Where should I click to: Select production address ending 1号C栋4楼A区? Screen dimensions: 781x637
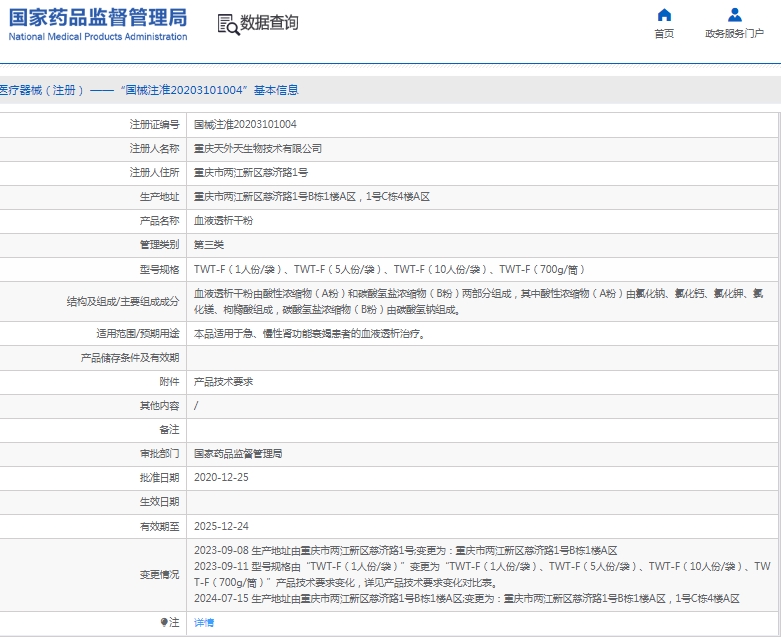312,197
